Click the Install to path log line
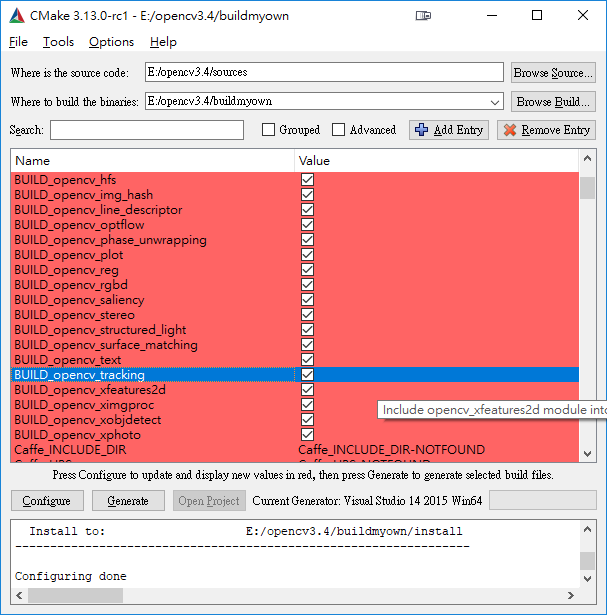 point(246,531)
